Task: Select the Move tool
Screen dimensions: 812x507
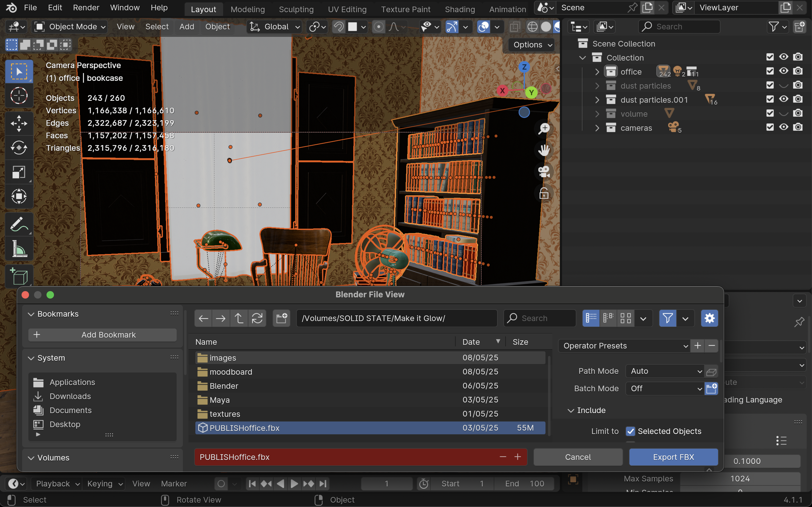Action: coord(19,123)
